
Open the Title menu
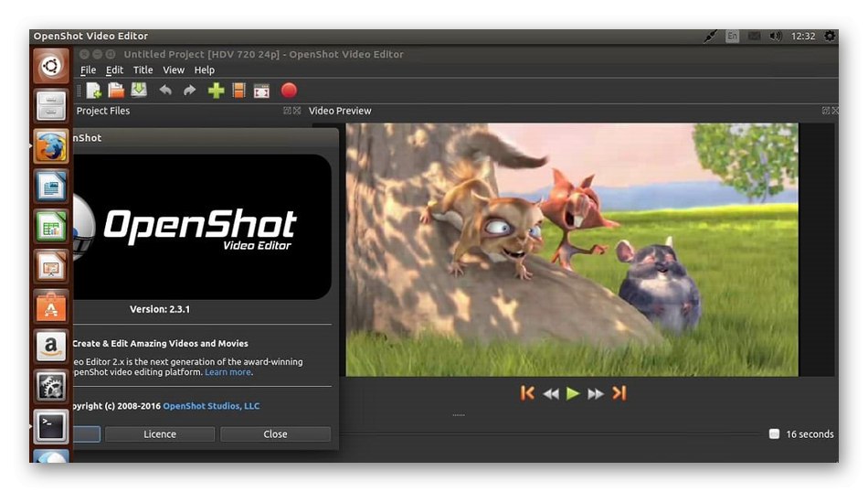[143, 70]
